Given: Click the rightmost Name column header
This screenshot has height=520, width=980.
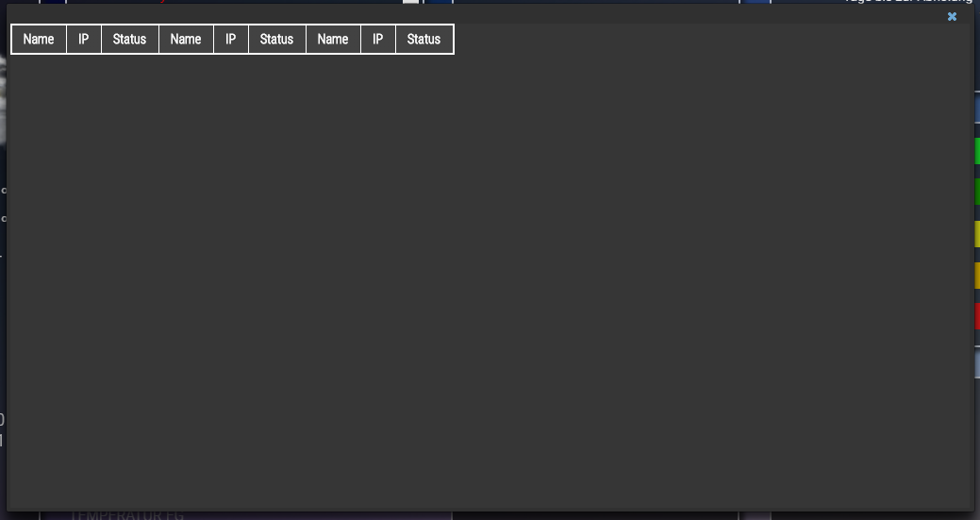Looking at the screenshot, I should [333, 40].
